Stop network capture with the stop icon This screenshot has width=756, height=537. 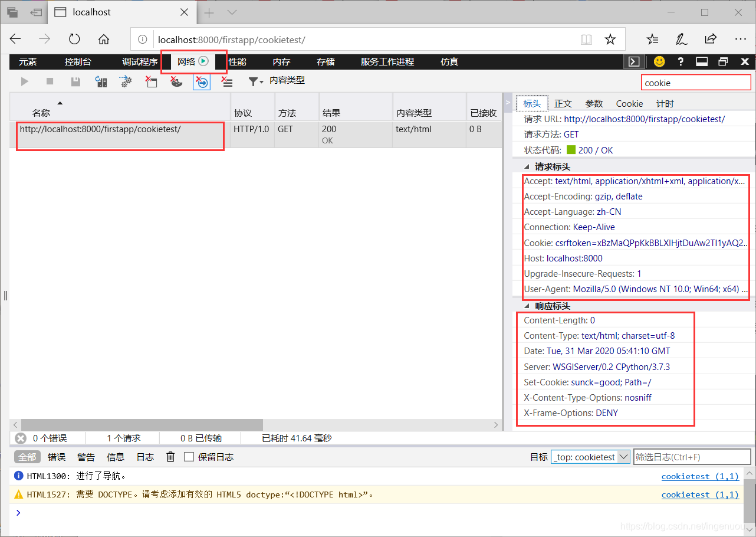pyautogui.click(x=50, y=82)
